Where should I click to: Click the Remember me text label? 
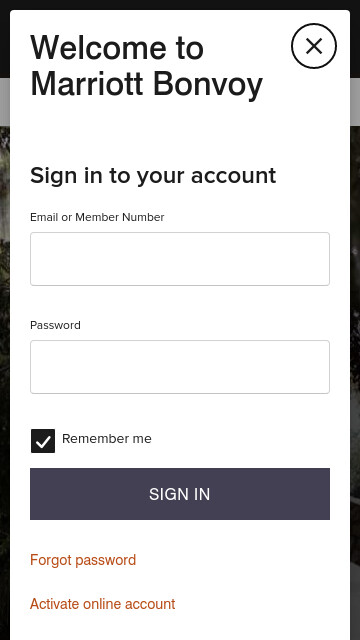tap(107, 439)
